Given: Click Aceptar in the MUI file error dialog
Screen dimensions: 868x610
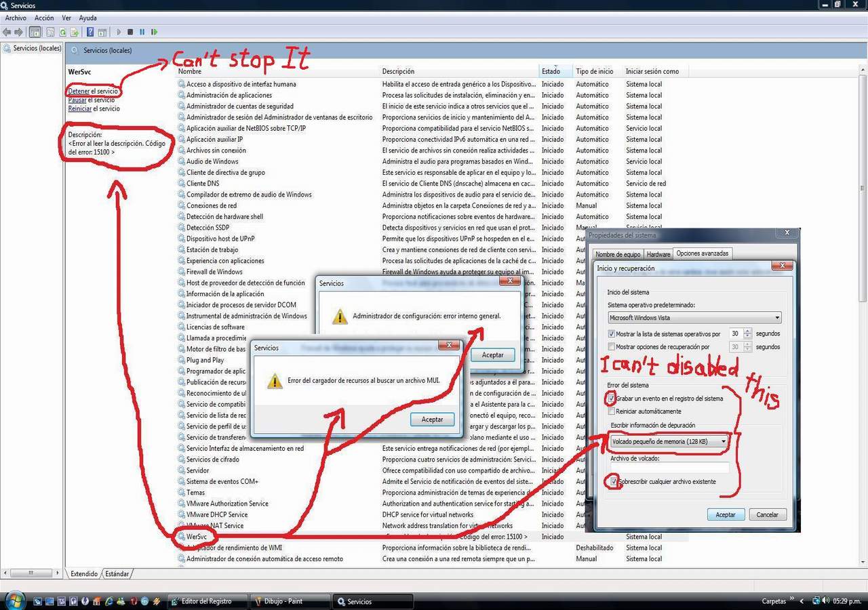Looking at the screenshot, I should (x=432, y=420).
